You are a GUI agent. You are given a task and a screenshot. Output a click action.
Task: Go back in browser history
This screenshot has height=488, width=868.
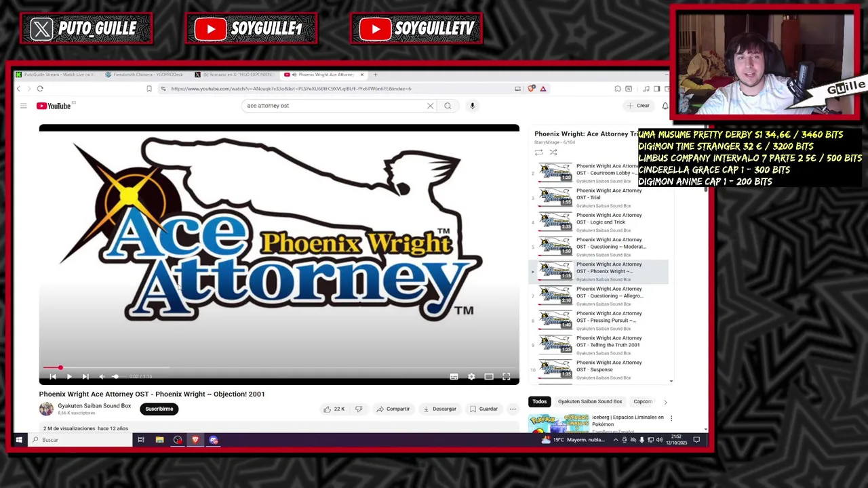coord(18,89)
